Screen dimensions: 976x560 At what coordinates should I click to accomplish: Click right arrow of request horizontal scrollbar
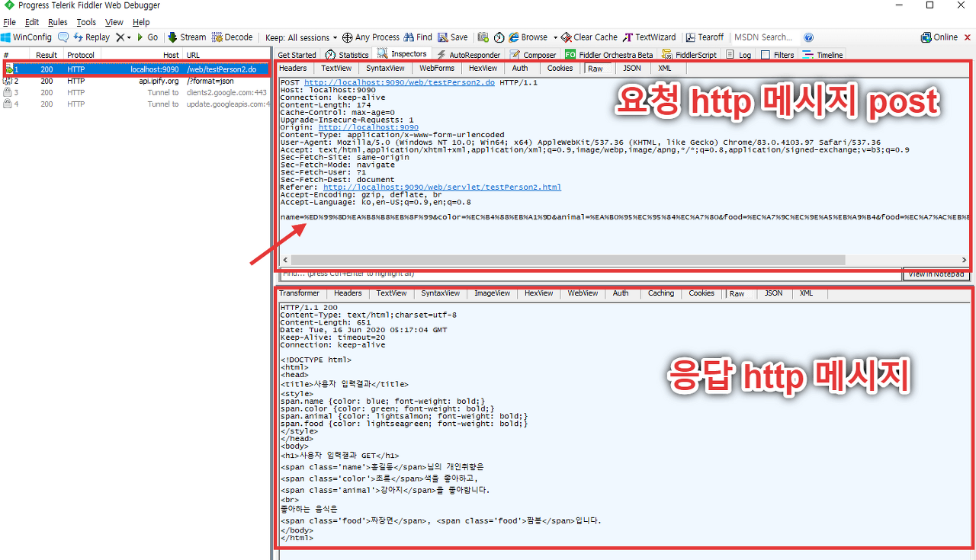pyautogui.click(x=964, y=260)
